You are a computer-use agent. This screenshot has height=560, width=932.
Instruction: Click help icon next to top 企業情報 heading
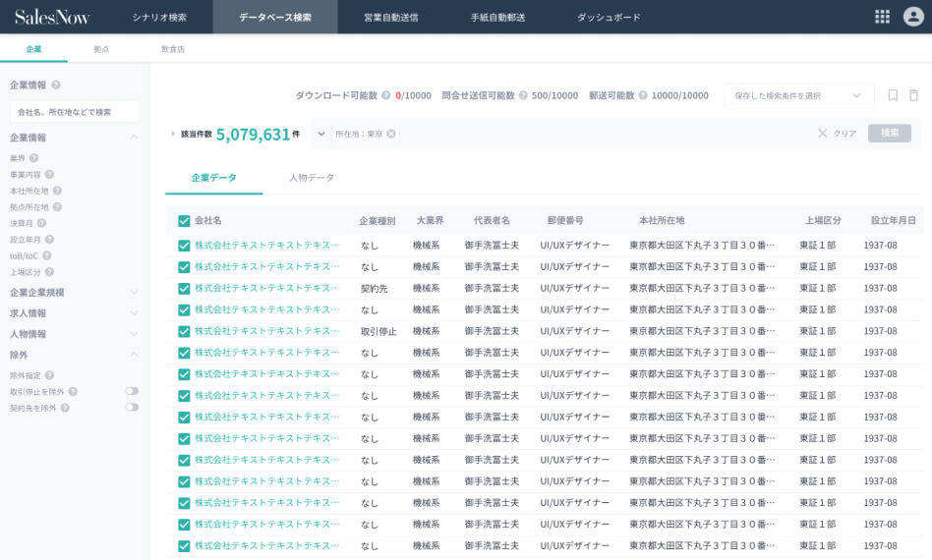(56, 84)
